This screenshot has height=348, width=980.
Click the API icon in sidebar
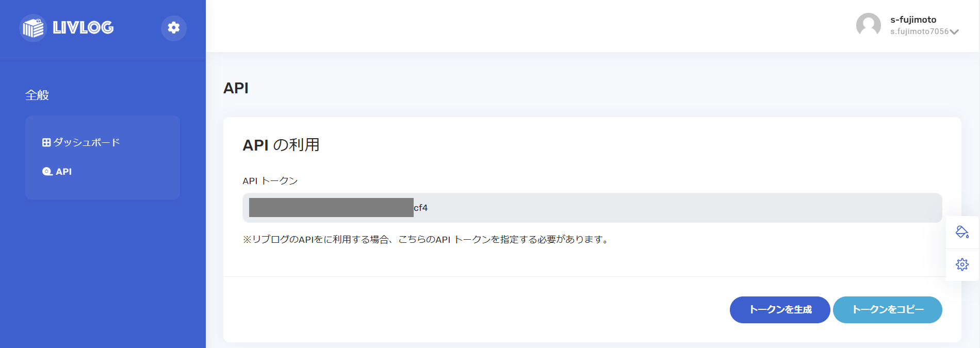pos(47,172)
